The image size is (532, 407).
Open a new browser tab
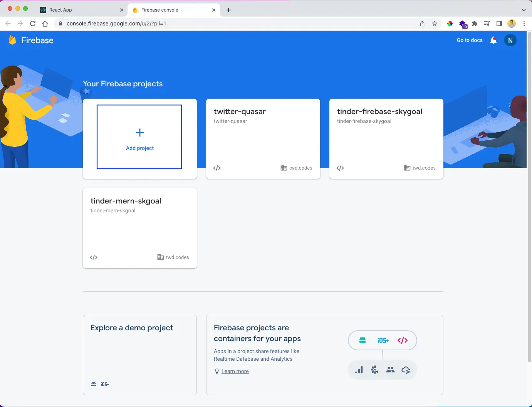pos(228,10)
